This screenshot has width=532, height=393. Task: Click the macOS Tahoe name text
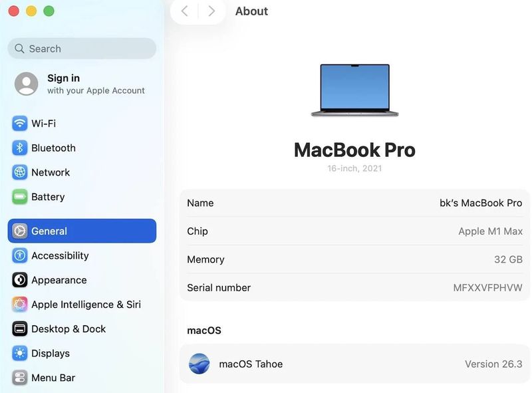pos(251,364)
